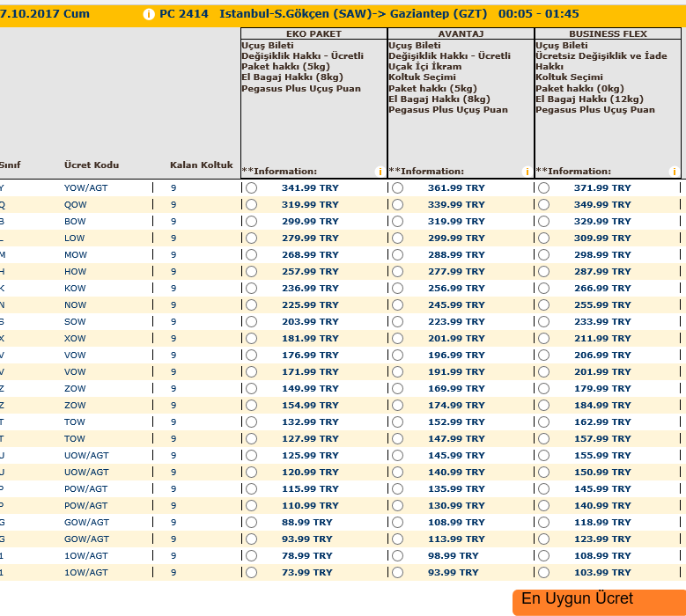Click the SOW fare code

[75, 322]
